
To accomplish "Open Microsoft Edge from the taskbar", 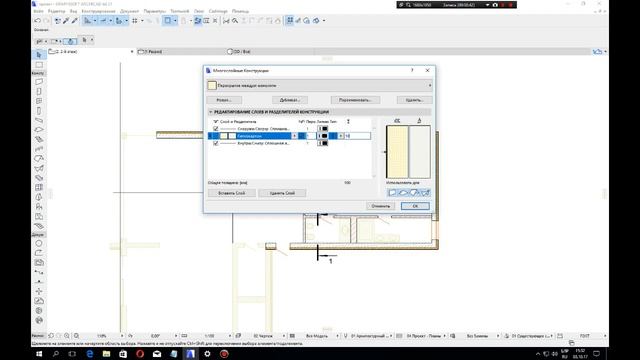I will click(x=90, y=354).
